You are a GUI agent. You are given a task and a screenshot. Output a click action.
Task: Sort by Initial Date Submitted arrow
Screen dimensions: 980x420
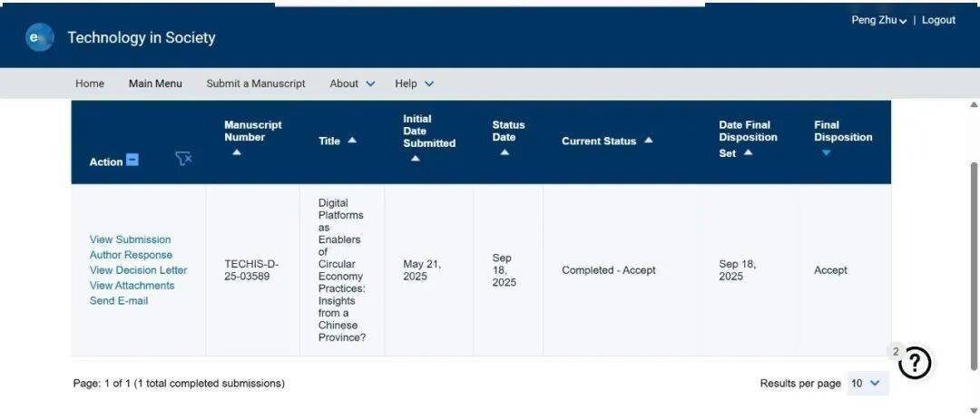[415, 158]
